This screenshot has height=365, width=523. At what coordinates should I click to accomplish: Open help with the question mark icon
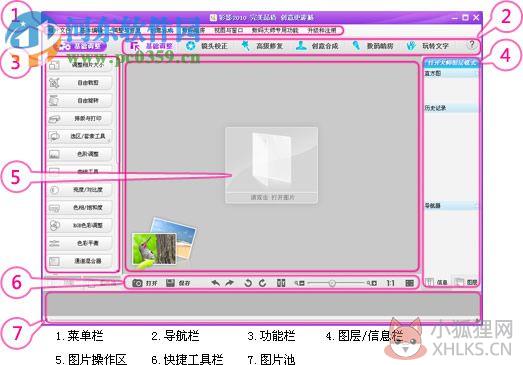pos(472,45)
